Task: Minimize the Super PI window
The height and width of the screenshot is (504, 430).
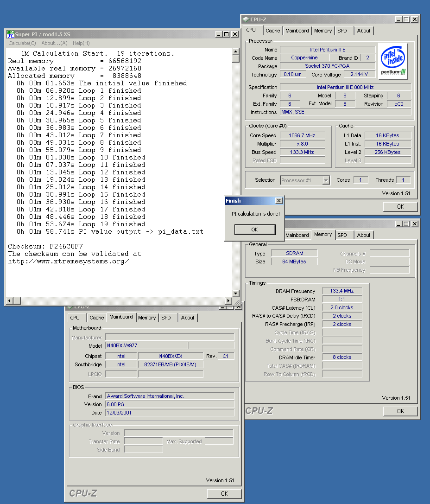Action: tap(219, 34)
